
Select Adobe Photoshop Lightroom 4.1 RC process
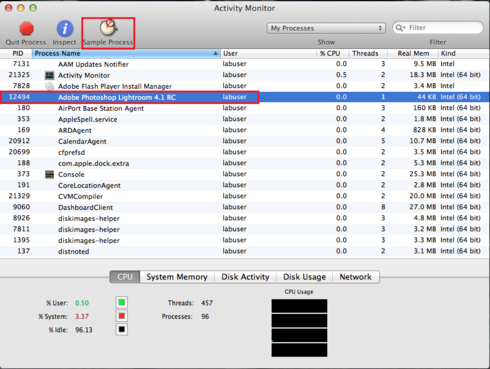point(245,97)
